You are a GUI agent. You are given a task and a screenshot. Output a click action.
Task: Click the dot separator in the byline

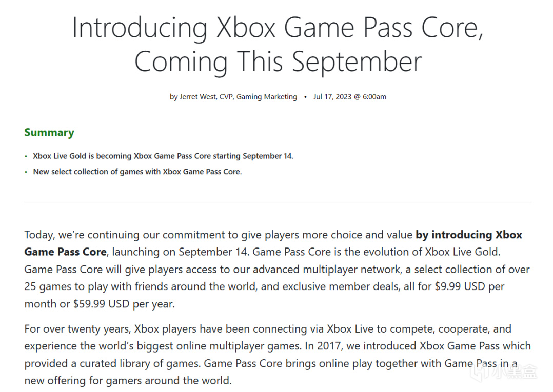[305, 97]
